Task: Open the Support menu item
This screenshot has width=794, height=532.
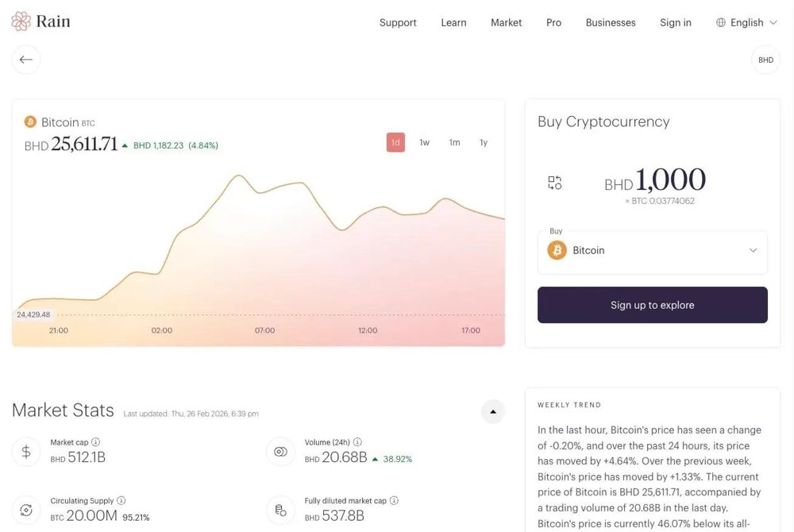Action: (x=398, y=22)
